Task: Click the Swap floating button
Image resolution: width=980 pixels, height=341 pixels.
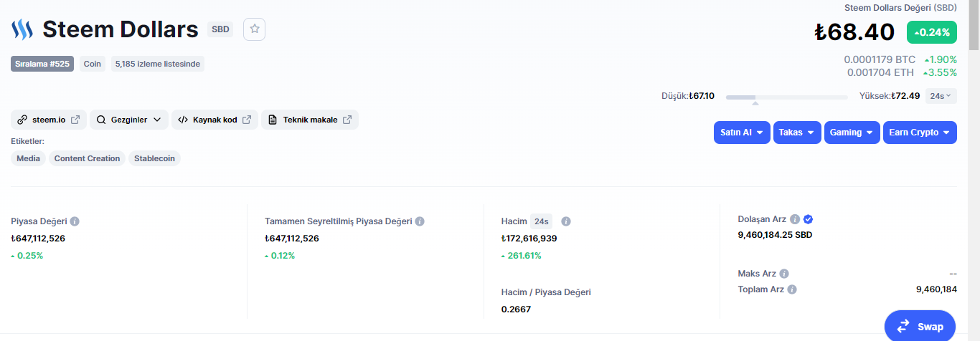Action: tap(920, 326)
